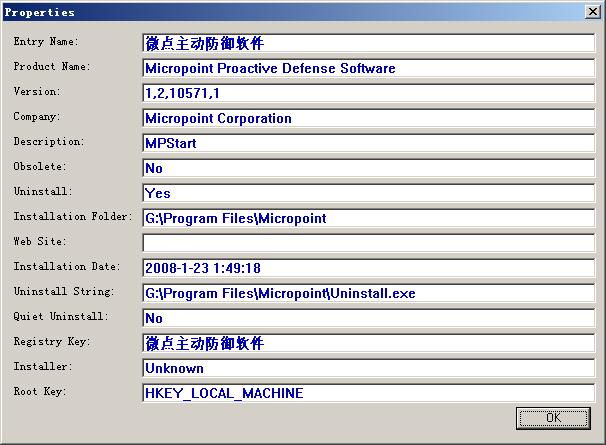
Task: Click the "Version:" label
Action: (37, 92)
